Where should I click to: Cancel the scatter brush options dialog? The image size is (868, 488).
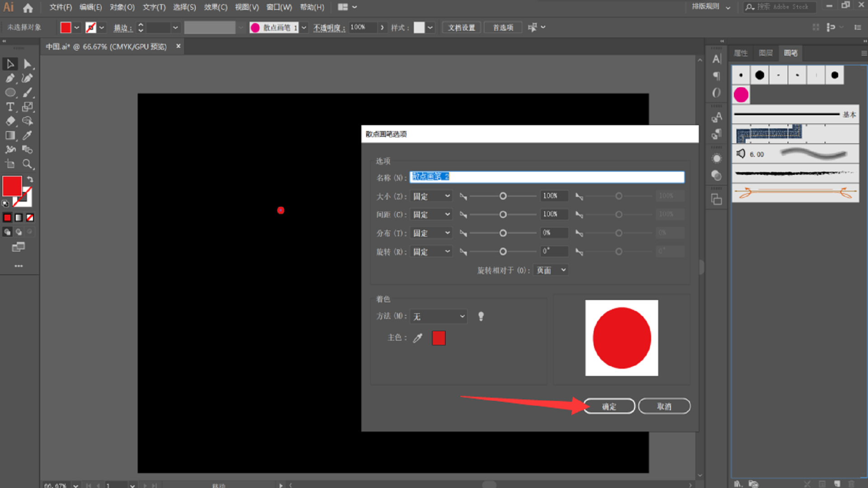pos(664,406)
